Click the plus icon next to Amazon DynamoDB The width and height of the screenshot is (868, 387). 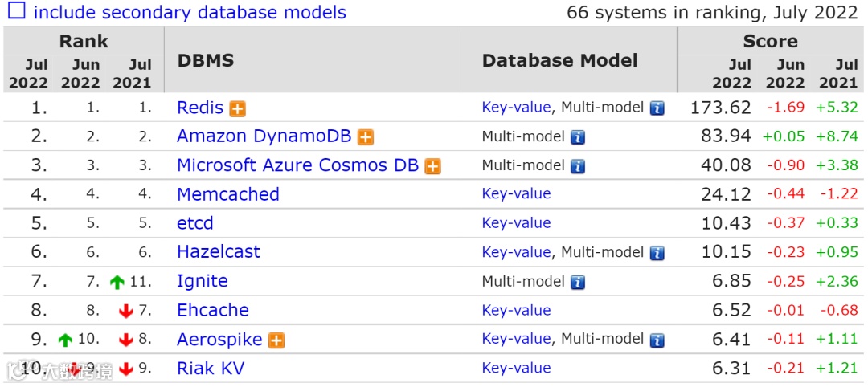click(x=366, y=137)
